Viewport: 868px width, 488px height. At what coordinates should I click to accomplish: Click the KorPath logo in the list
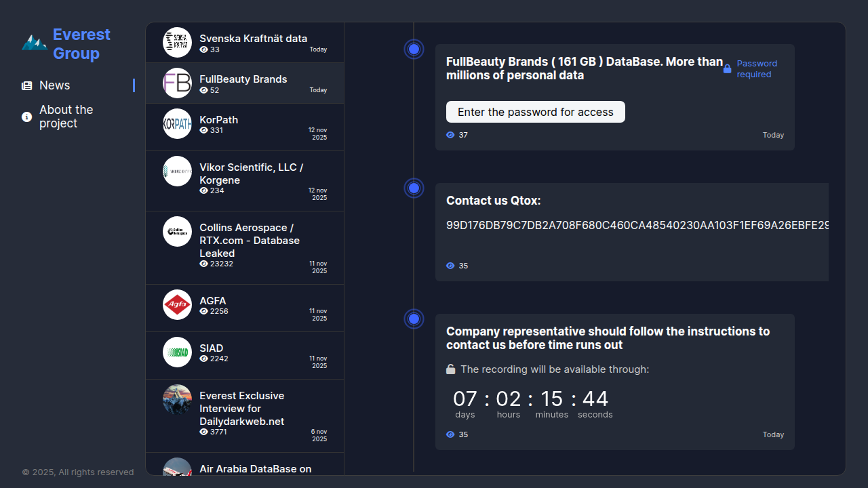pyautogui.click(x=177, y=123)
